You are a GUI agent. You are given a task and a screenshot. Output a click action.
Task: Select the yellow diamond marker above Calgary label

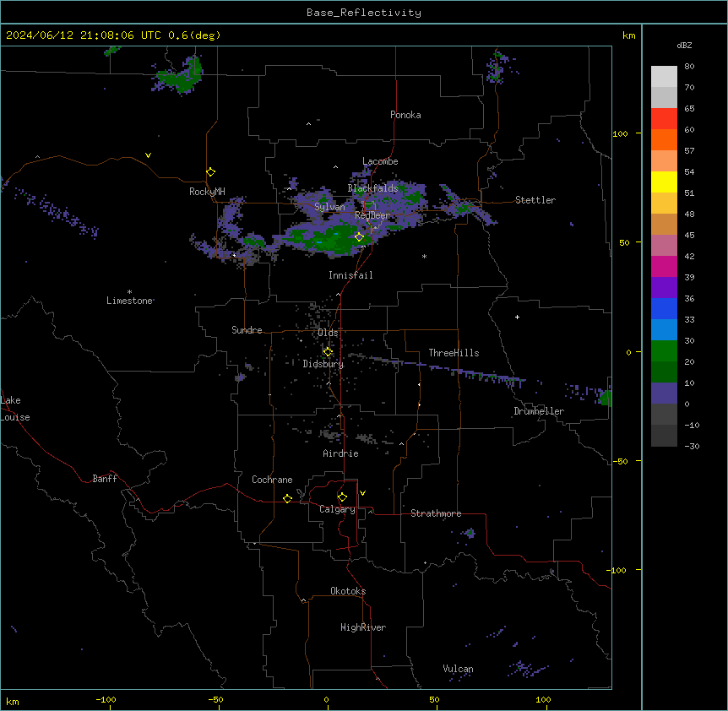pos(342,497)
